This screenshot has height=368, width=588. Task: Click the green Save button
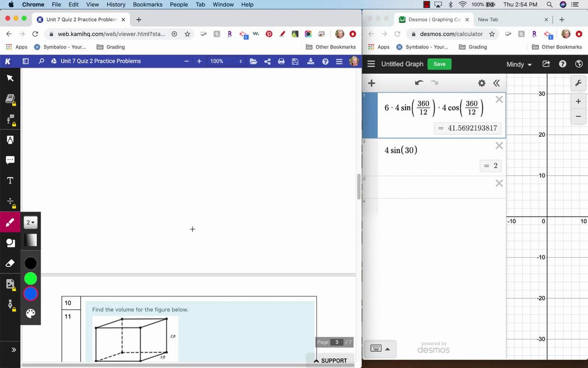[x=440, y=64]
